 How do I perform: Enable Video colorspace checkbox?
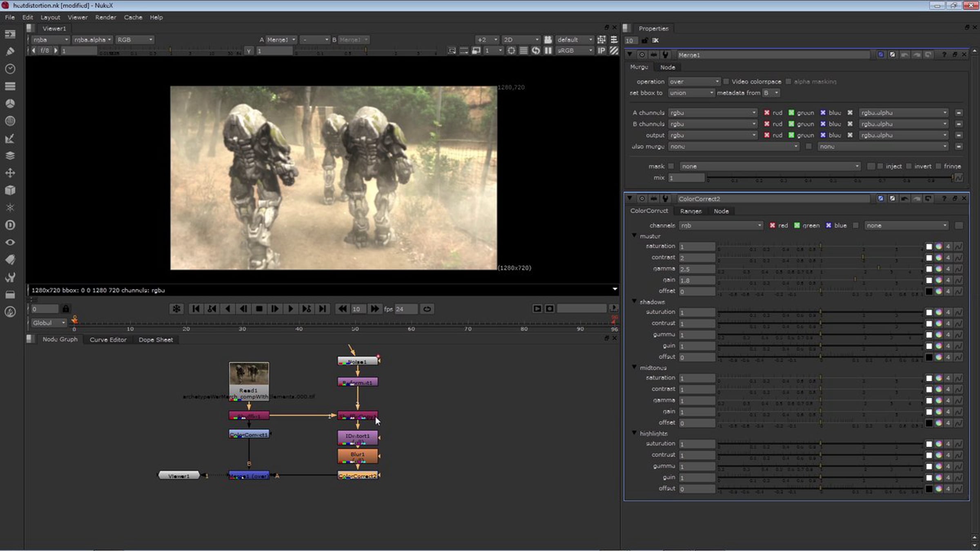tap(726, 82)
